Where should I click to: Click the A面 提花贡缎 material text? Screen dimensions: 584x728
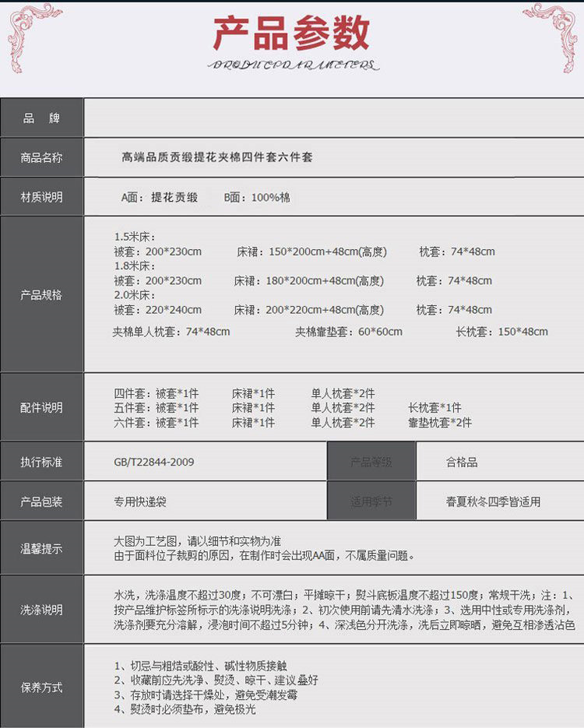(x=159, y=198)
